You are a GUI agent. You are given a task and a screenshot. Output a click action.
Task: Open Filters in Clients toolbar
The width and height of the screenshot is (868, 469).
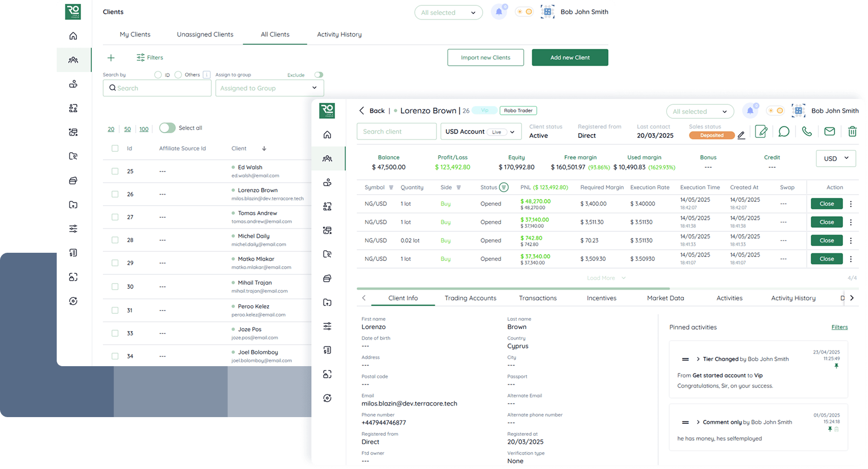click(150, 58)
